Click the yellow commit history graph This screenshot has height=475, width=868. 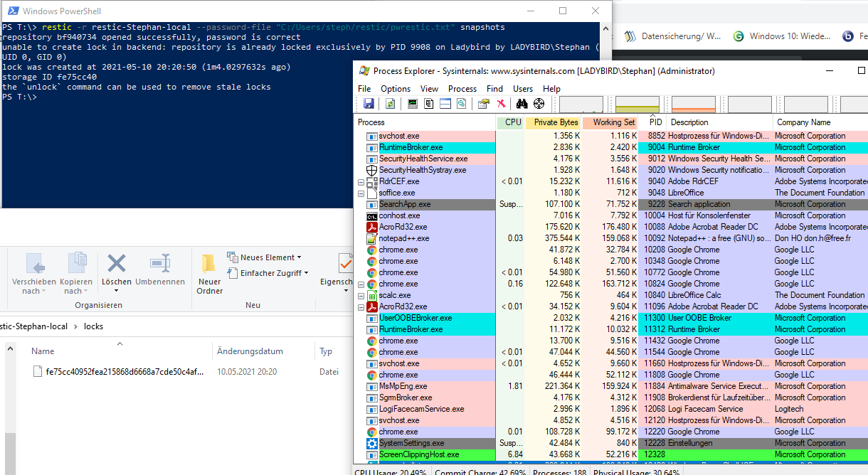[637, 104]
